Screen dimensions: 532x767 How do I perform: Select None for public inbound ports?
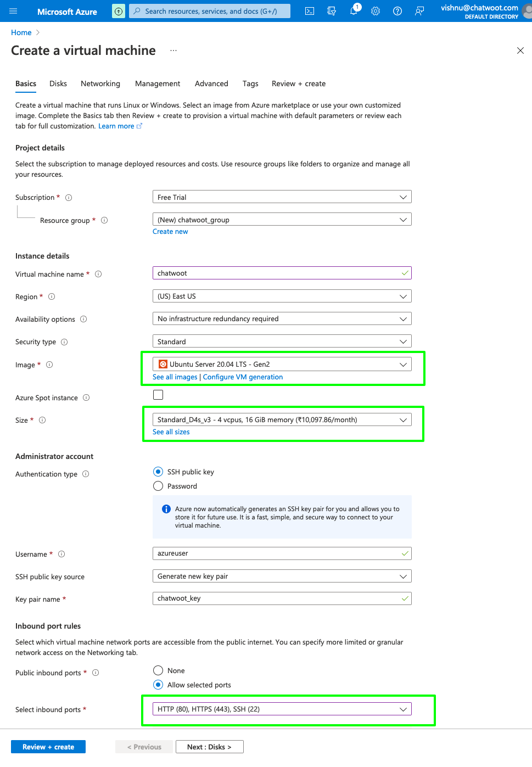158,670
